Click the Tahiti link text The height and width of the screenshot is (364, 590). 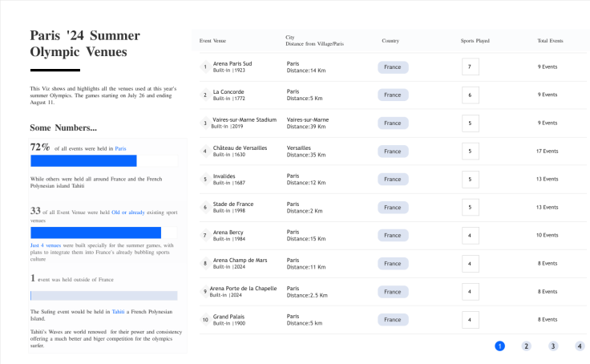tap(118, 311)
